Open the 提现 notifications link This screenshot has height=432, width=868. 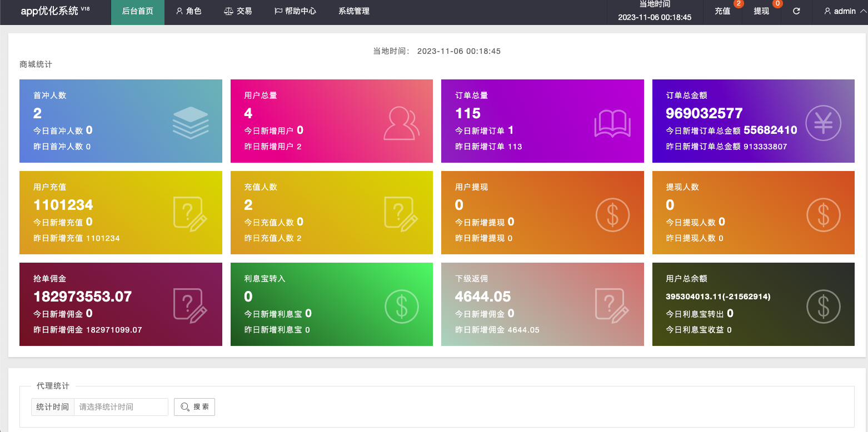(x=761, y=11)
